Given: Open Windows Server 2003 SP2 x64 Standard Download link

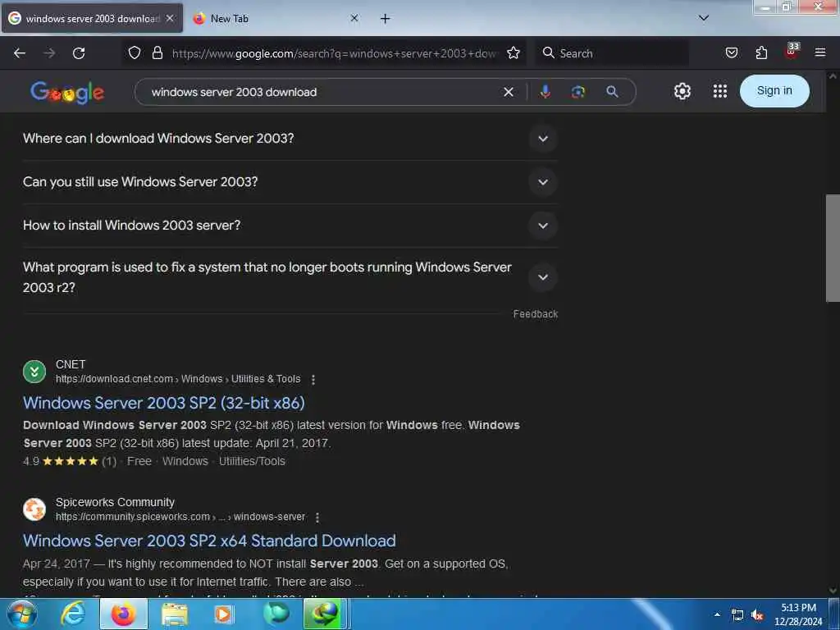Looking at the screenshot, I should point(209,541).
